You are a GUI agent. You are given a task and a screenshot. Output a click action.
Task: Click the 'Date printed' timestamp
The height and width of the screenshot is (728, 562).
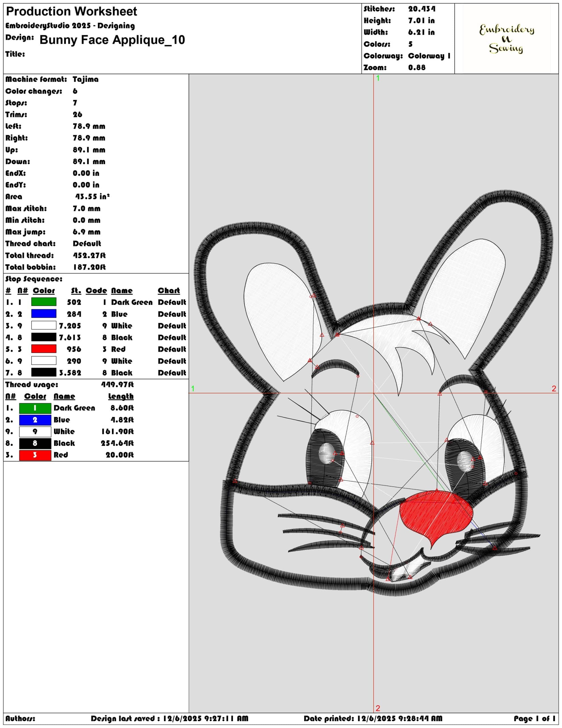point(373,719)
